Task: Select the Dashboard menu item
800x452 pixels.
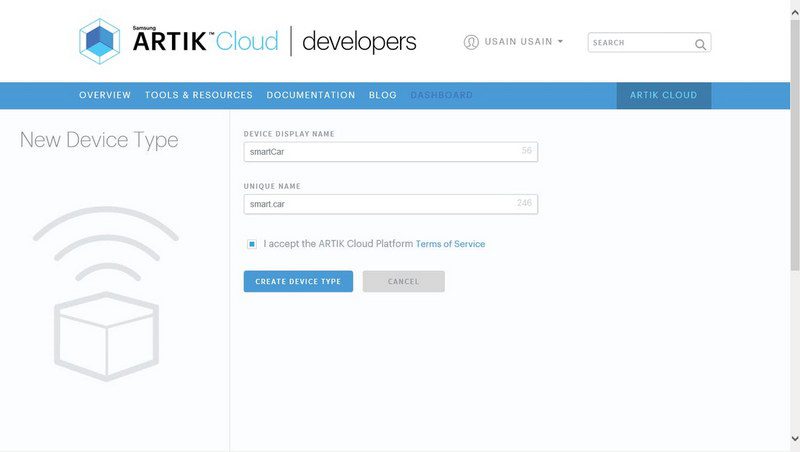Action: 441,95
